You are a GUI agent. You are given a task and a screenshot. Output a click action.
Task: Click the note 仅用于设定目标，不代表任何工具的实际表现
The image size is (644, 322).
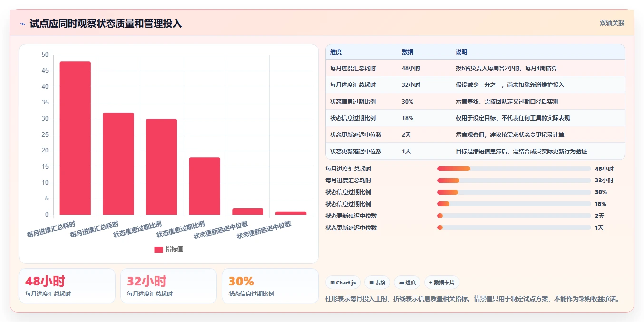pyautogui.click(x=513, y=118)
